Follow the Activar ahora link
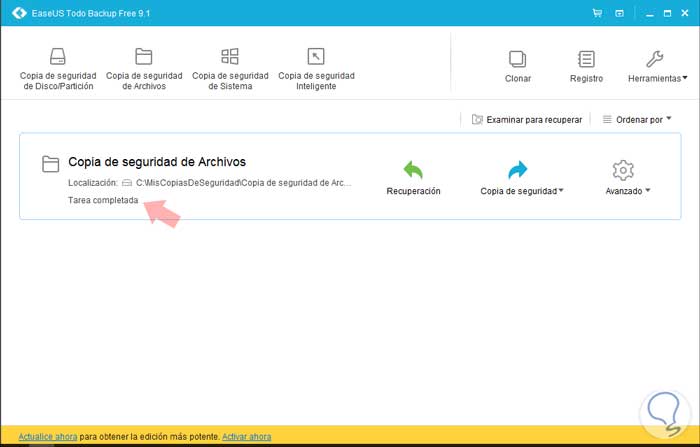700x447 pixels. pyautogui.click(x=246, y=437)
